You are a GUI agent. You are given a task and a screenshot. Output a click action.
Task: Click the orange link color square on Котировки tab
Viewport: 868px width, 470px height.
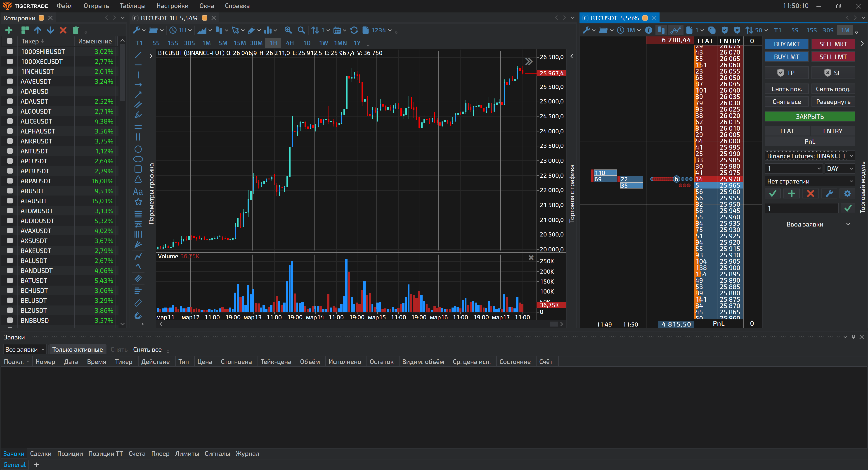point(41,18)
